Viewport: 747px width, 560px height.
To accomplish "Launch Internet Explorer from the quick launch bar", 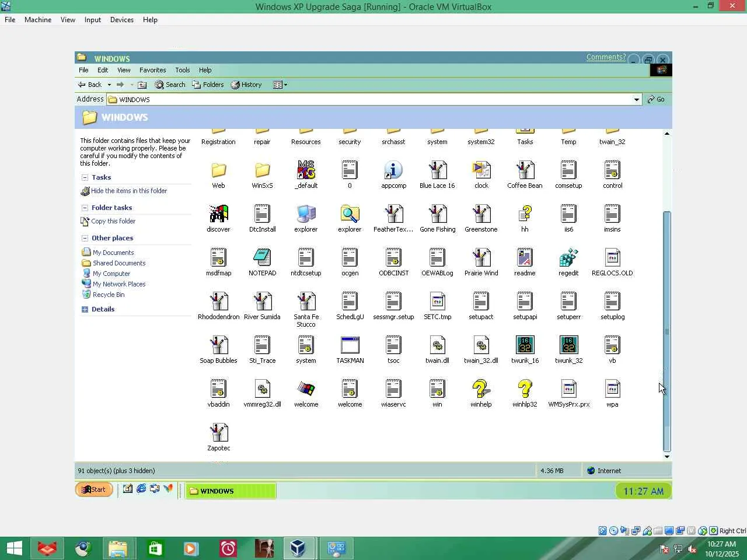I will pos(141,489).
